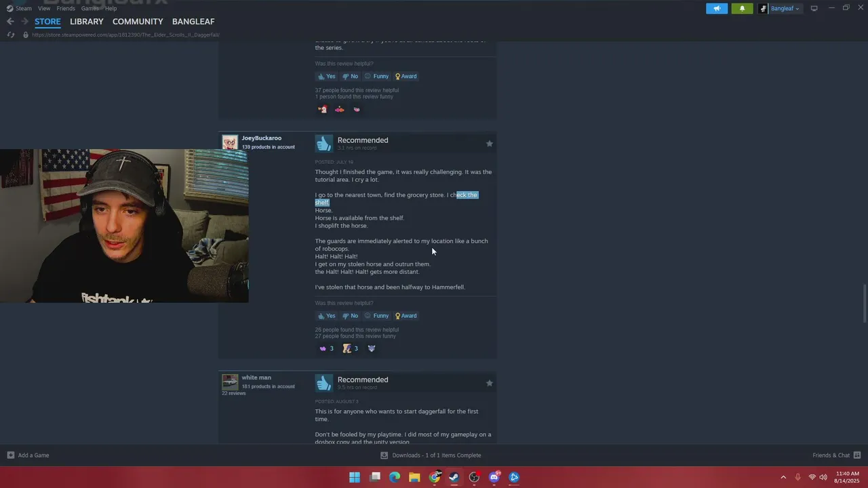Launch Microsoft Edge from the taskbar
This screenshot has width=868, height=488.
tap(395, 477)
